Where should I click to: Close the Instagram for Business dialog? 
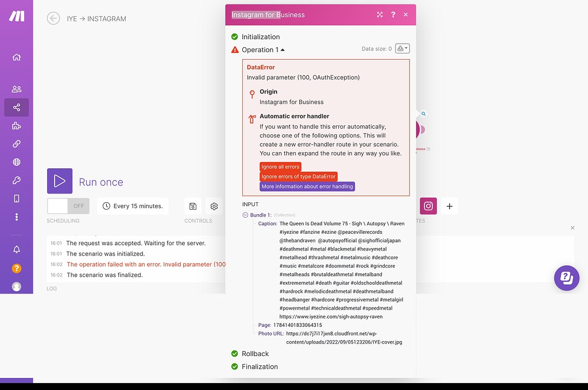pyautogui.click(x=406, y=14)
